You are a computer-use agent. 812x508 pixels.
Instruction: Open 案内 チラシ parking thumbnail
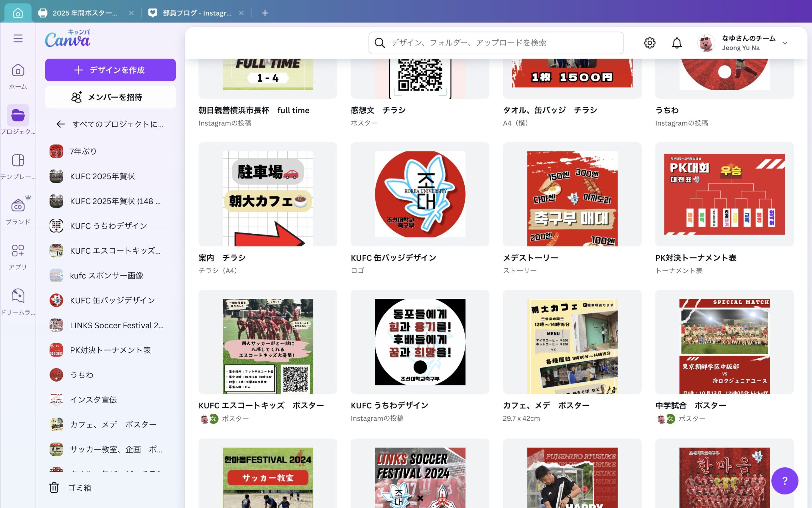(268, 194)
